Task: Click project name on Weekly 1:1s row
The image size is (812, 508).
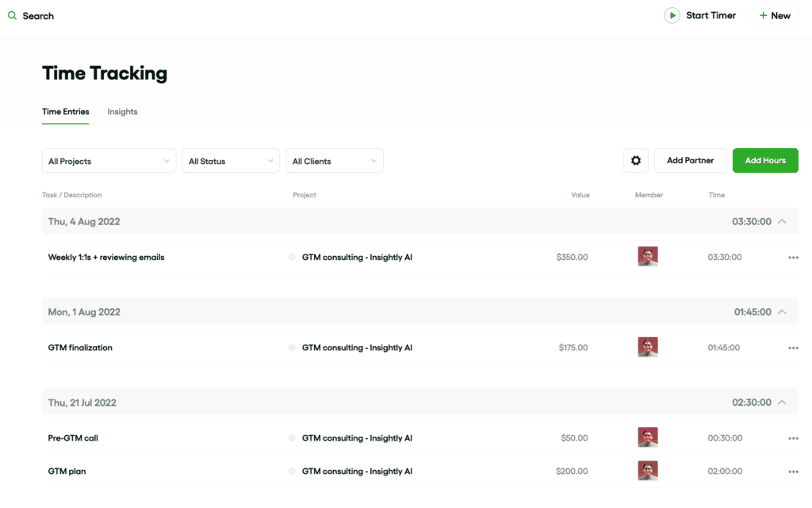Action: point(358,257)
